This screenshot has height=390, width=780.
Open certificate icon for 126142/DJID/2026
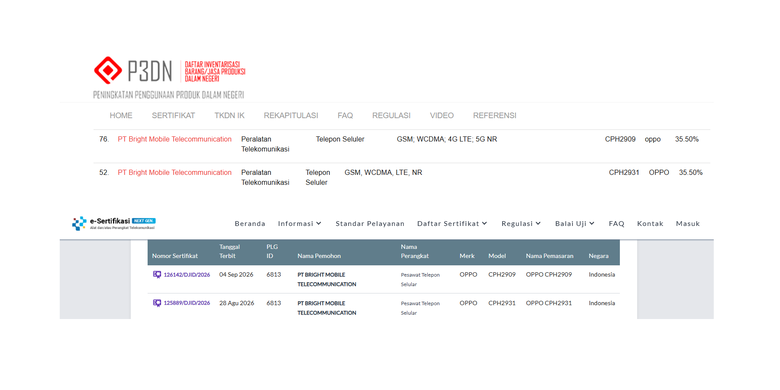157,274
